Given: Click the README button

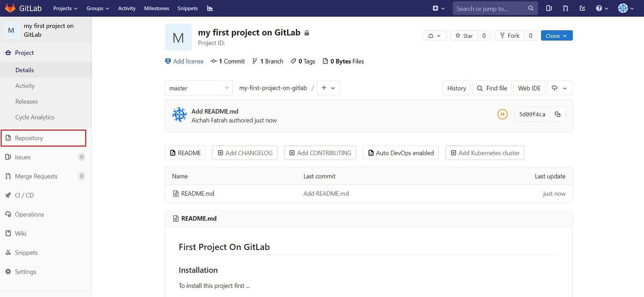Looking at the screenshot, I should tap(186, 153).
